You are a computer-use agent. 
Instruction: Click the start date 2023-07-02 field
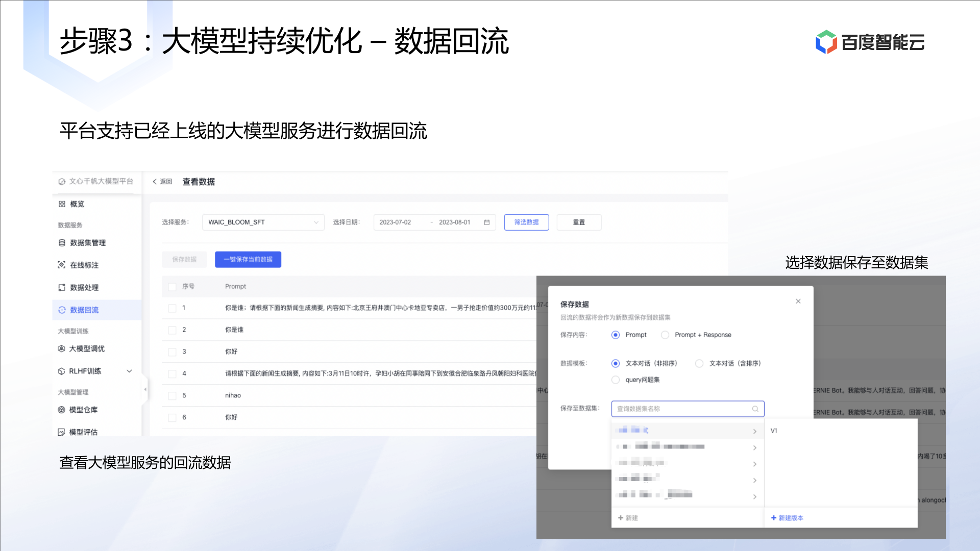(x=395, y=222)
